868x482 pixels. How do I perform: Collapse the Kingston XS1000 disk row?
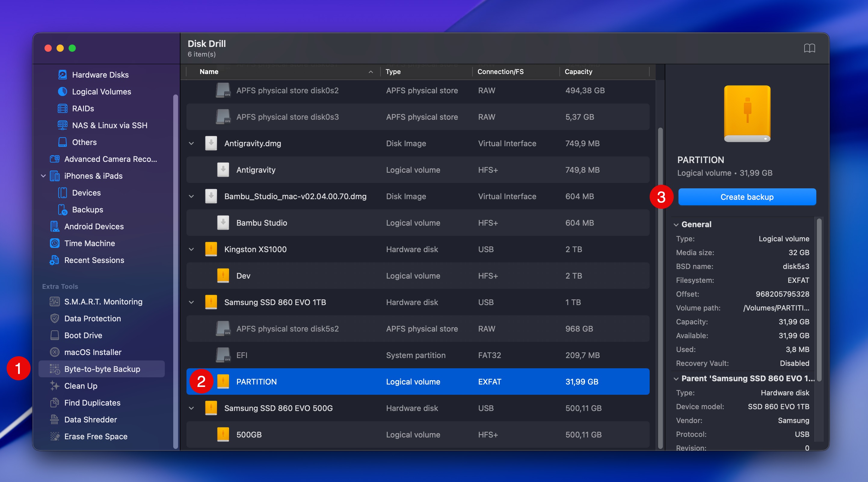(x=191, y=249)
